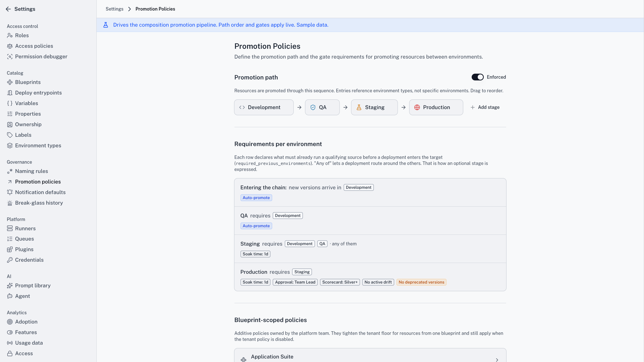Click the Prompt library sparkle icon

coord(10,286)
